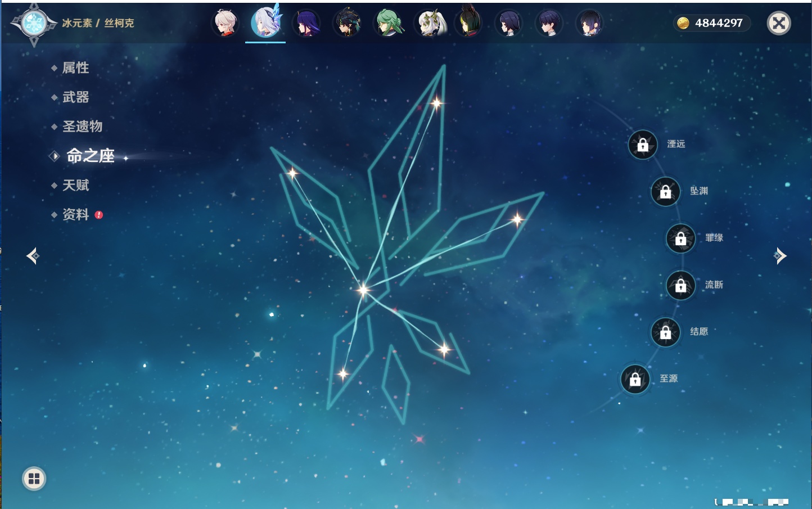The image size is (812, 509).
Task: Click the locked 坠渊 constellation node
Action: coord(665,192)
